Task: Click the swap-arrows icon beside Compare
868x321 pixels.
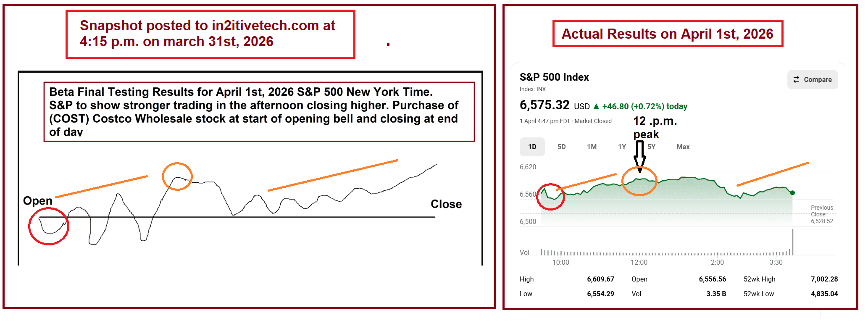Action: [796, 79]
